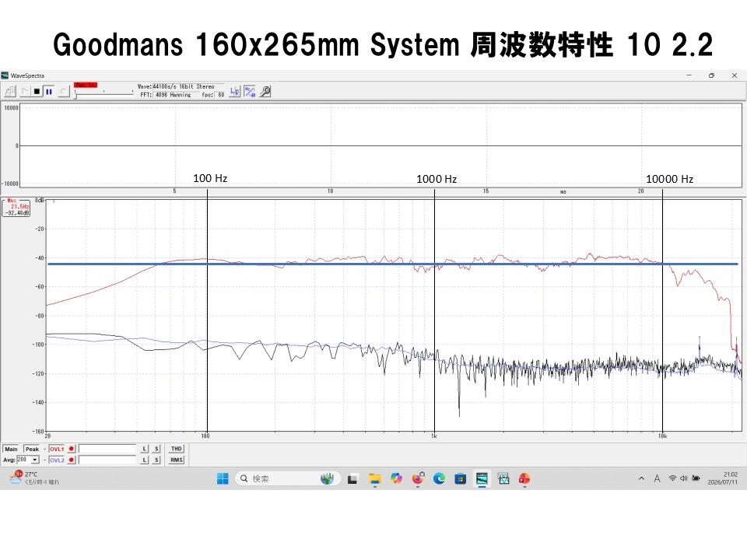Image resolution: width=747 pixels, height=560 pixels.
Task: Click the S save button for OVL2
Action: [156, 460]
